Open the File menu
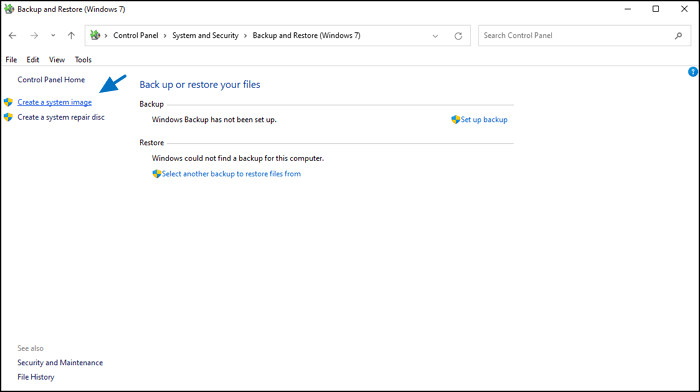 [x=11, y=59]
